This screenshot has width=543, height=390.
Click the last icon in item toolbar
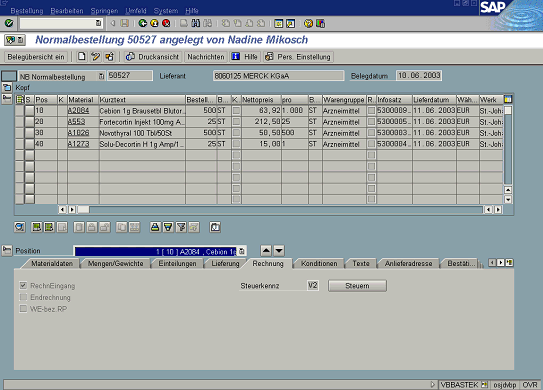[x=215, y=227]
